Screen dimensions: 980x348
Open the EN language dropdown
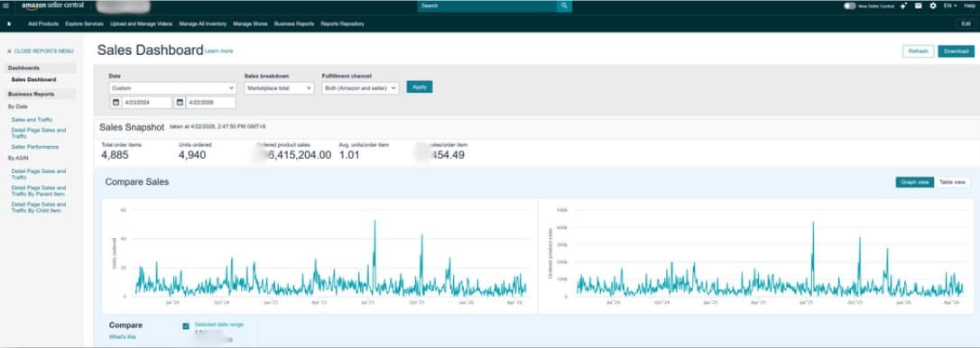point(950,5)
